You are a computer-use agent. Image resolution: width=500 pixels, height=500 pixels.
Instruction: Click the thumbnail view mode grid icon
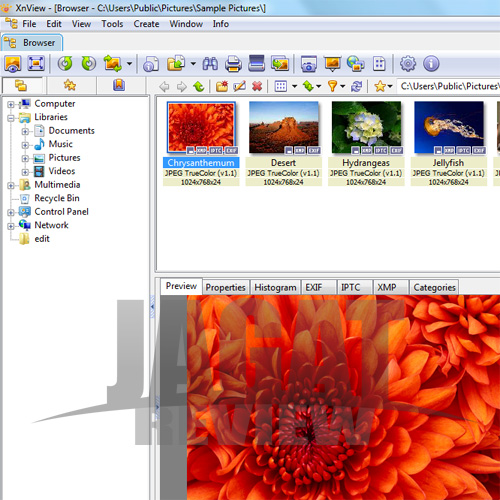280,86
